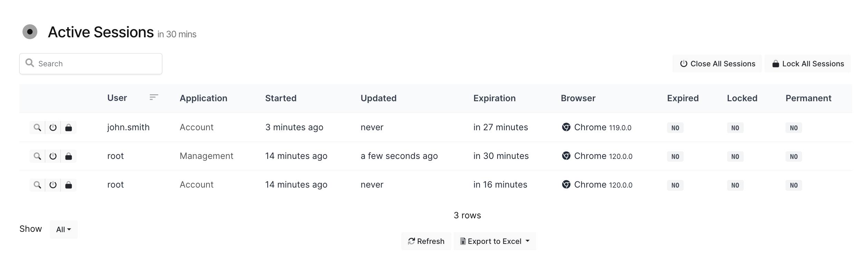Screen dimensions: 868x266
Task: Sort by the Started column header
Action: (x=281, y=98)
